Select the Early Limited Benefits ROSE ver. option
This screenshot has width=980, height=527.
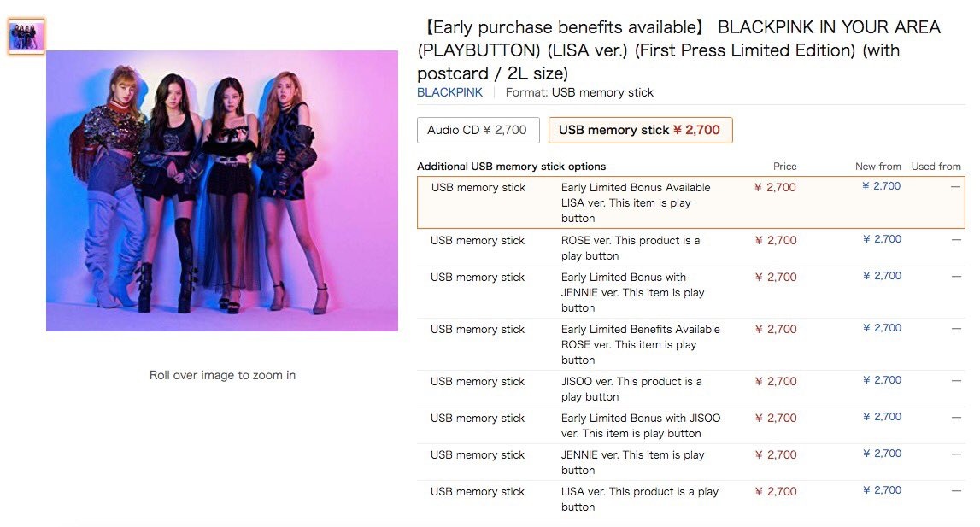pos(690,344)
